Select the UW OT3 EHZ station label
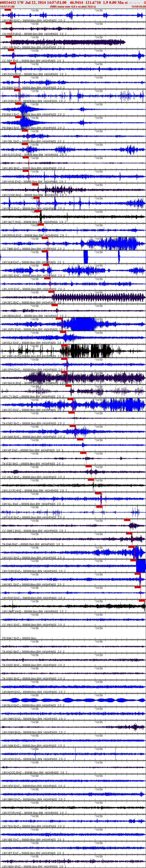Screen dimensions: 146x868 (33, 410)
